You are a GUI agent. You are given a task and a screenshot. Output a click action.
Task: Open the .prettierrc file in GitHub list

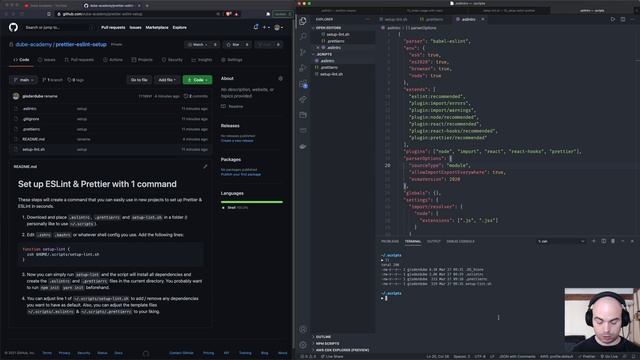[x=31, y=129]
